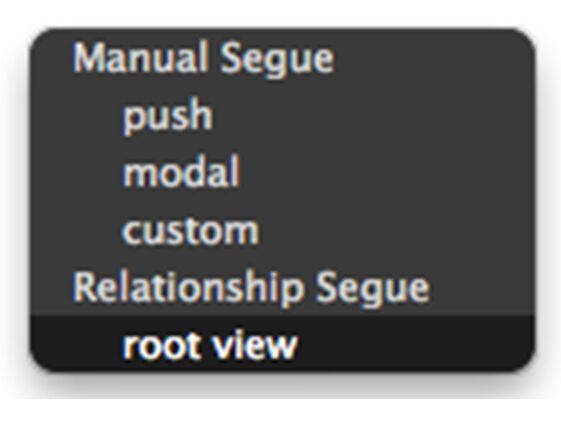Confirm root view as relationship segue
This screenshot has height=422, width=561.
tap(283, 344)
